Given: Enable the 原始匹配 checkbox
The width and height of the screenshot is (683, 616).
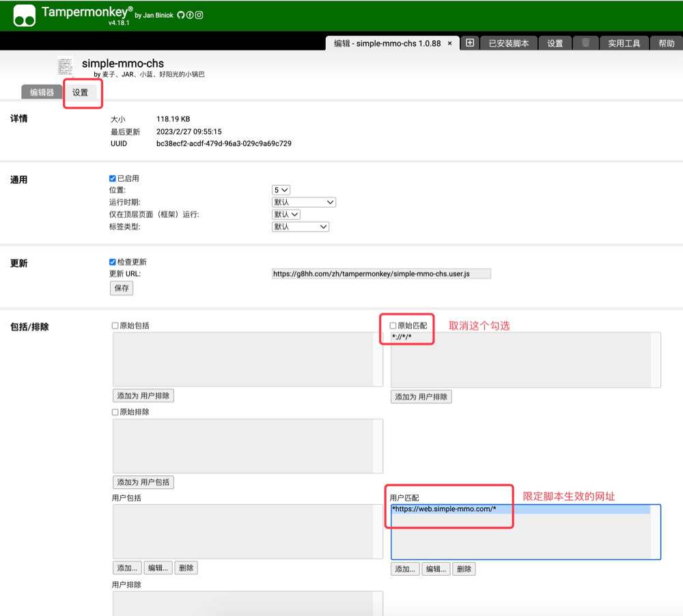Looking at the screenshot, I should point(393,326).
